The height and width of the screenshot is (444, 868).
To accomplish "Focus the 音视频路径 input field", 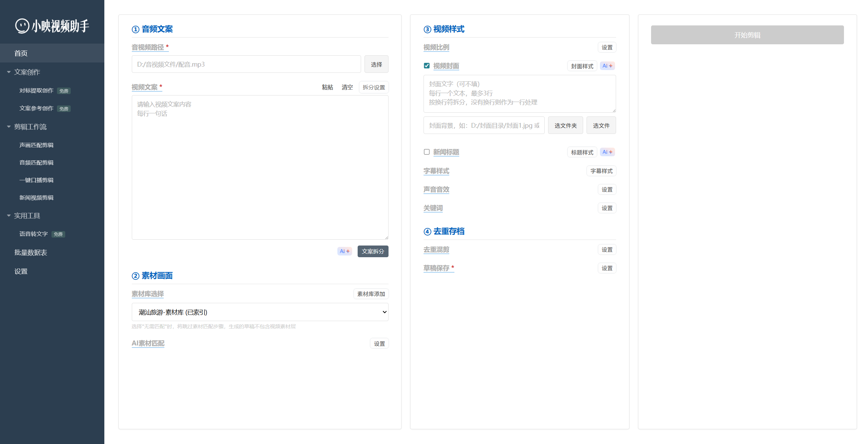I will click(246, 64).
